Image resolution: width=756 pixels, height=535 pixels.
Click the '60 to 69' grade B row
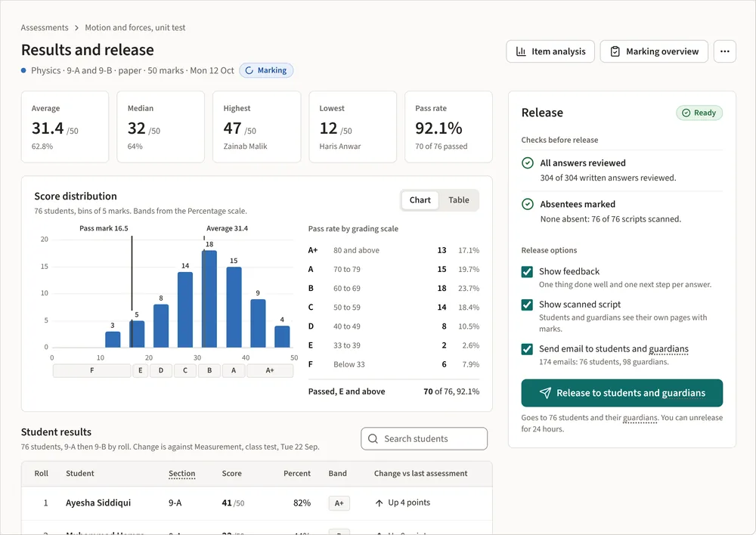point(394,288)
